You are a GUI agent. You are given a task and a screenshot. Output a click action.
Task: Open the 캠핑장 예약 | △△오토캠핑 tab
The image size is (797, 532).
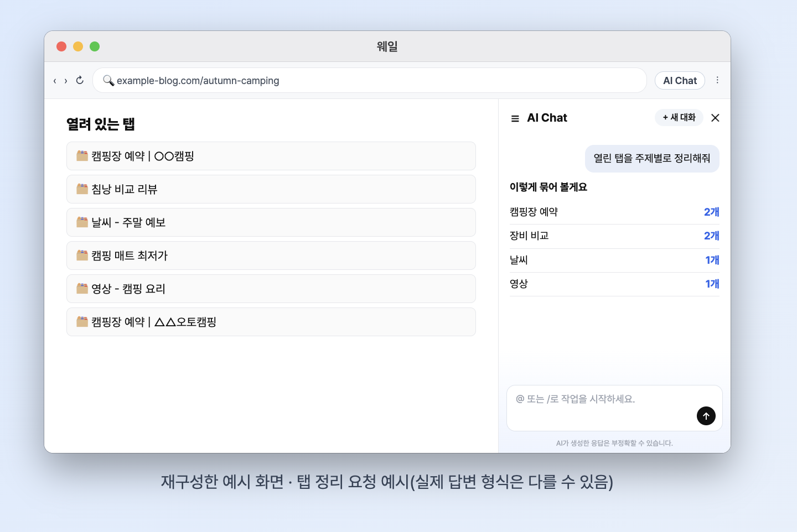tap(271, 322)
